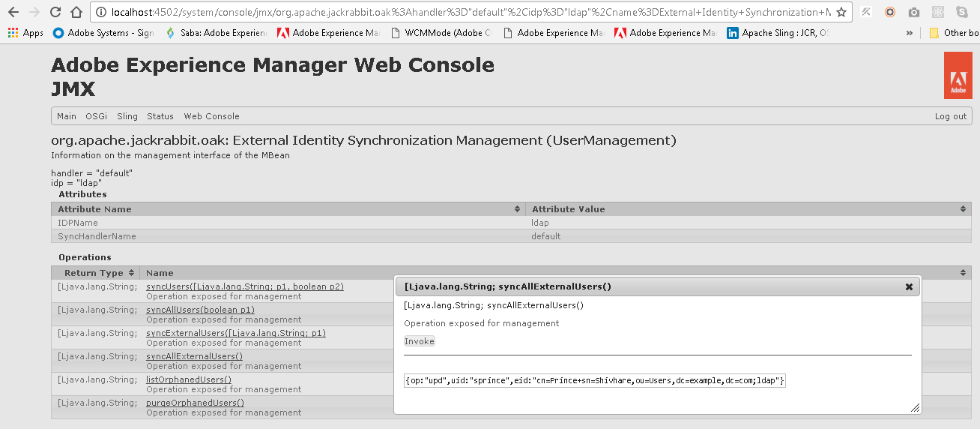This screenshot has height=429, width=980.
Task: Click the browser address bar URL
Action: 471,12
